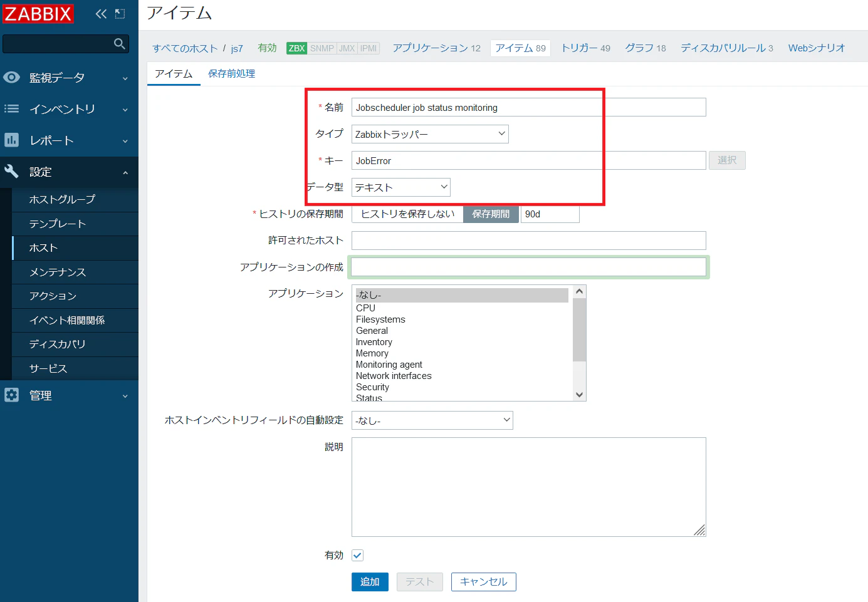Click the テスト button
Viewport: 868px width, 602px height.
click(420, 582)
